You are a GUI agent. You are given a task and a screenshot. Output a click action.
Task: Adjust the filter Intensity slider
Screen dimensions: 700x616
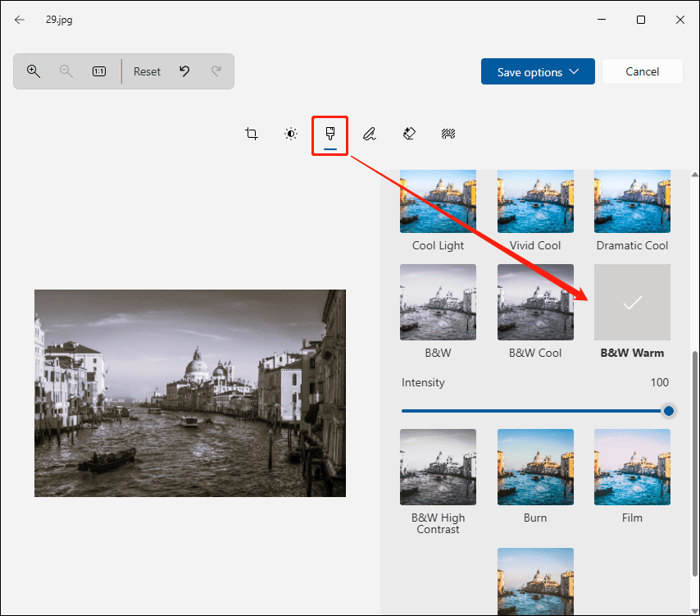point(668,411)
